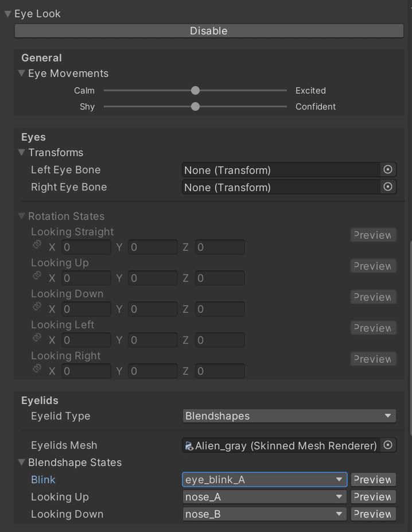Open object picker for Eyelids Mesh
This screenshot has height=532, width=412.
click(388, 445)
